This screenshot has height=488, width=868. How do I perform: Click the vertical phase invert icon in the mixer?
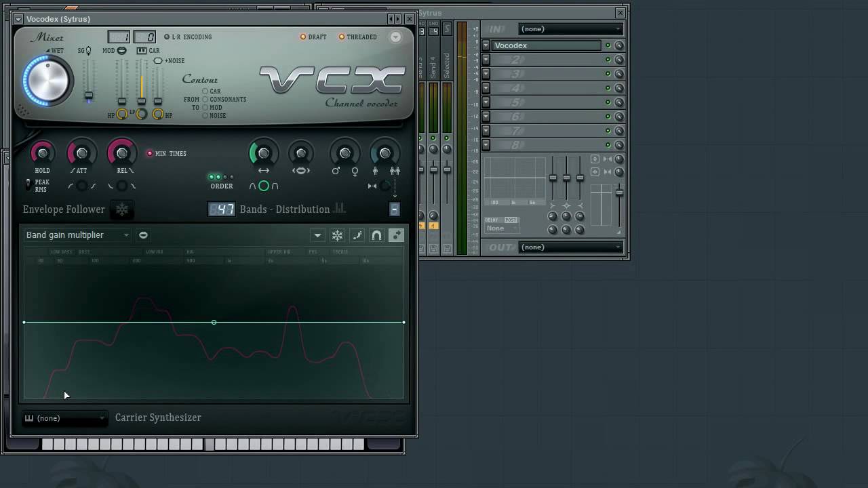(x=595, y=159)
